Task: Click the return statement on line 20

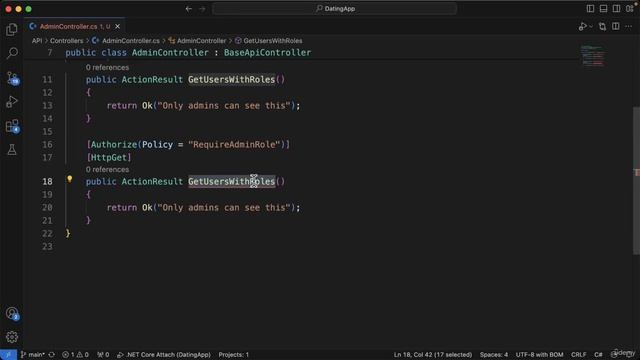Action: 203,208
